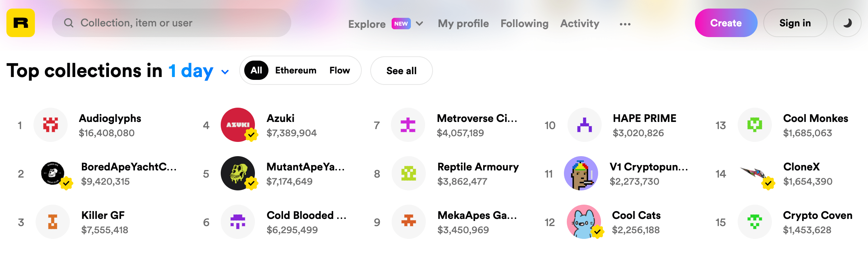Viewport: 868px width, 256px height.
Task: Select the All blockchain filter
Action: tap(256, 70)
